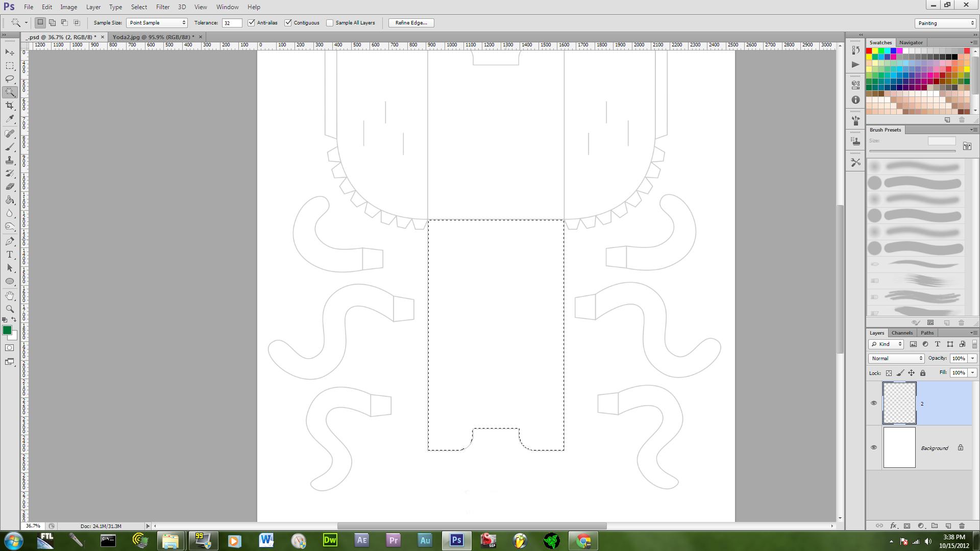Switch to the Paths tab
This screenshot has height=551, width=980.
tap(927, 333)
